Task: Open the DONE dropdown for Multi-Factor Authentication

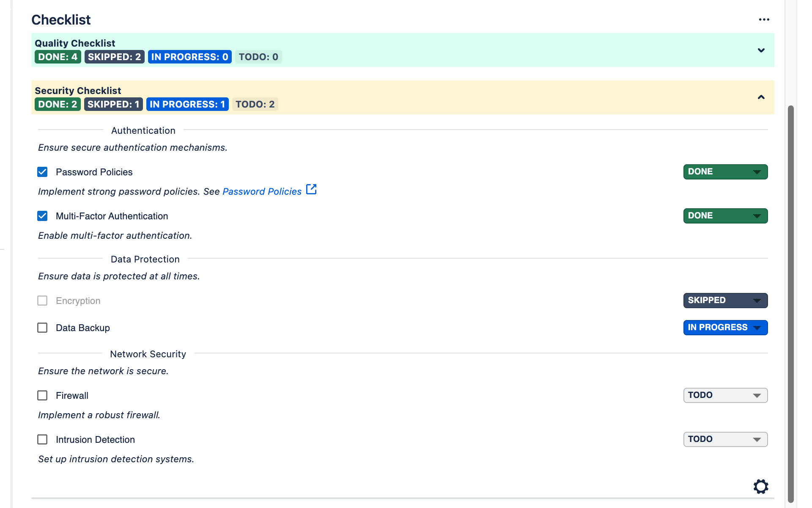Action: click(725, 215)
